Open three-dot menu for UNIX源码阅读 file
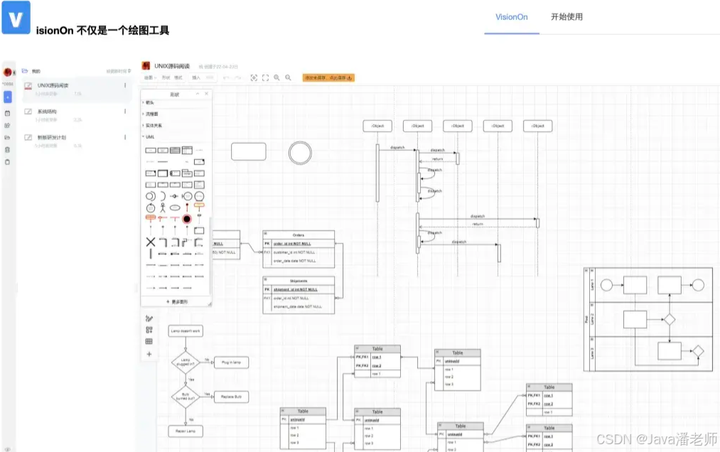720x452 pixels. pos(125,85)
